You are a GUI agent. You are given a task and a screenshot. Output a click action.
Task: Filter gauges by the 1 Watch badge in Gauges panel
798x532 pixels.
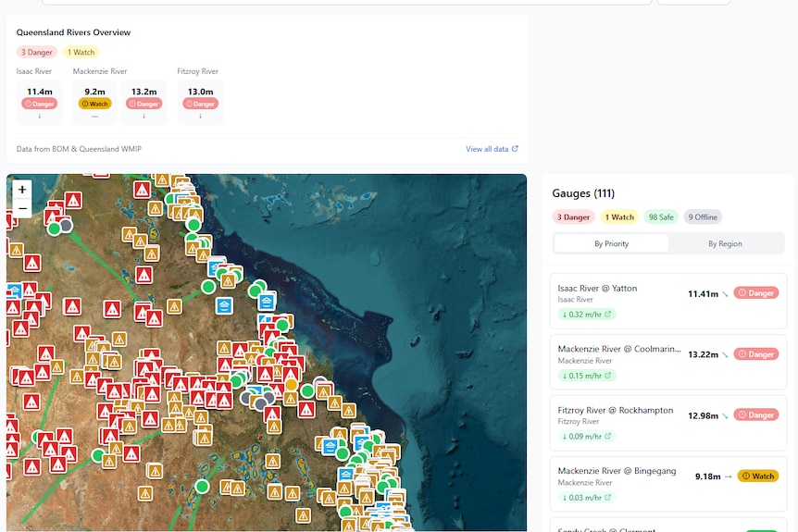click(619, 217)
